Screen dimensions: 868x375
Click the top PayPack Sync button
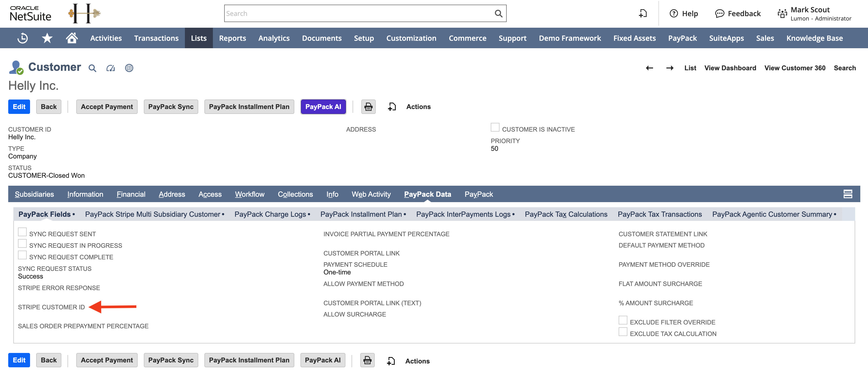(171, 107)
